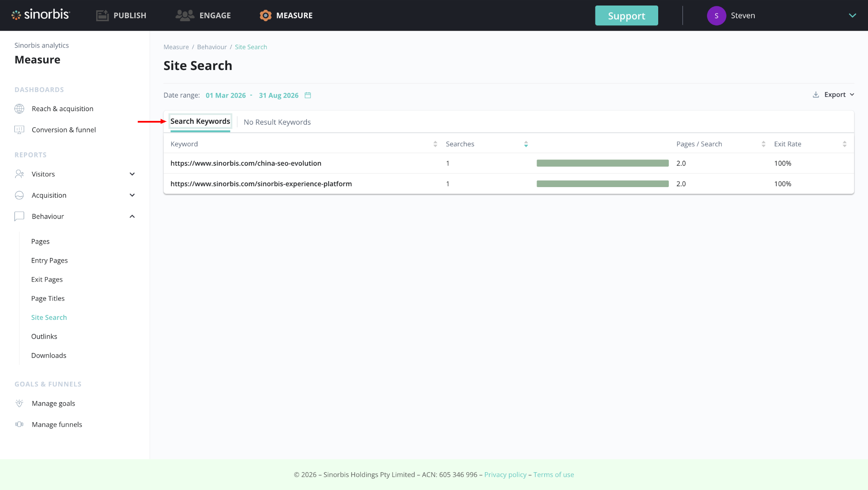Image resolution: width=868 pixels, height=490 pixels.
Task: Click the Engage people icon
Action: 185,16
